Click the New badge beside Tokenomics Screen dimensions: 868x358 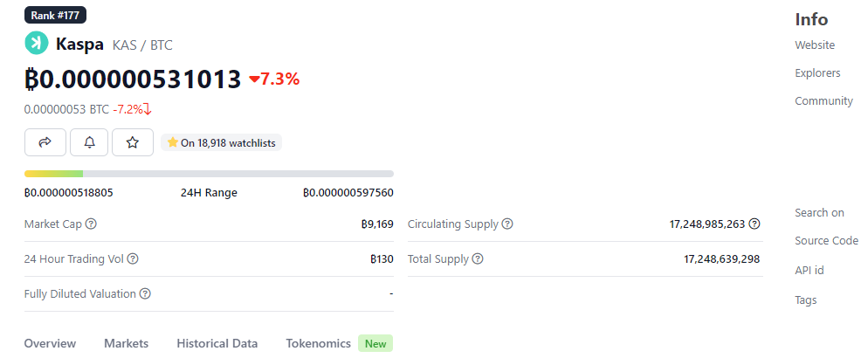click(x=375, y=344)
